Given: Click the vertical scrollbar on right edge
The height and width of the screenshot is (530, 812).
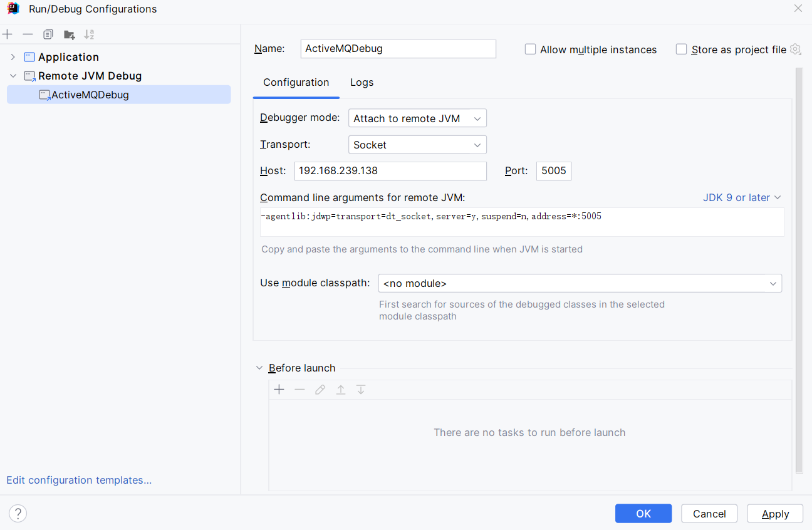Looking at the screenshot, I should [x=799, y=269].
